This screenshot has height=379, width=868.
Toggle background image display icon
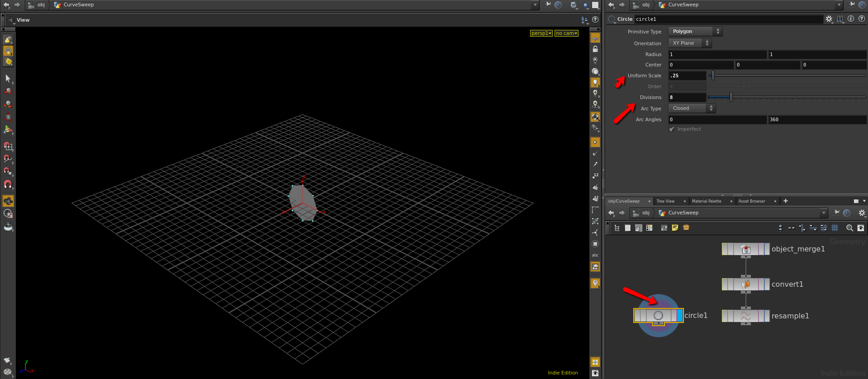tap(595, 267)
